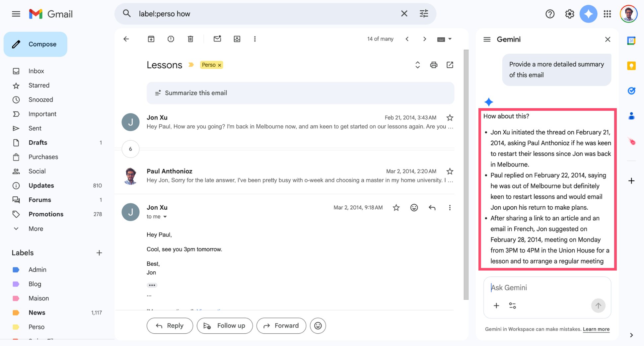The width and height of the screenshot is (644, 346).
Task: Star Jon Xu's 9:18 AM message
Action: [x=396, y=207]
